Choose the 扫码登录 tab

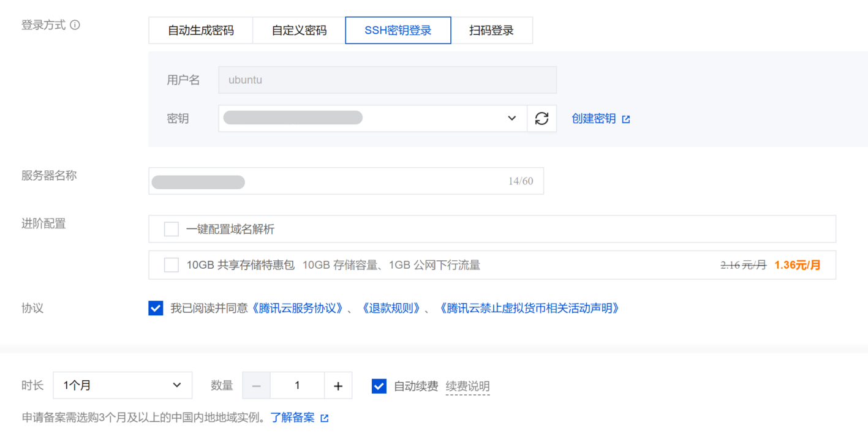491,30
